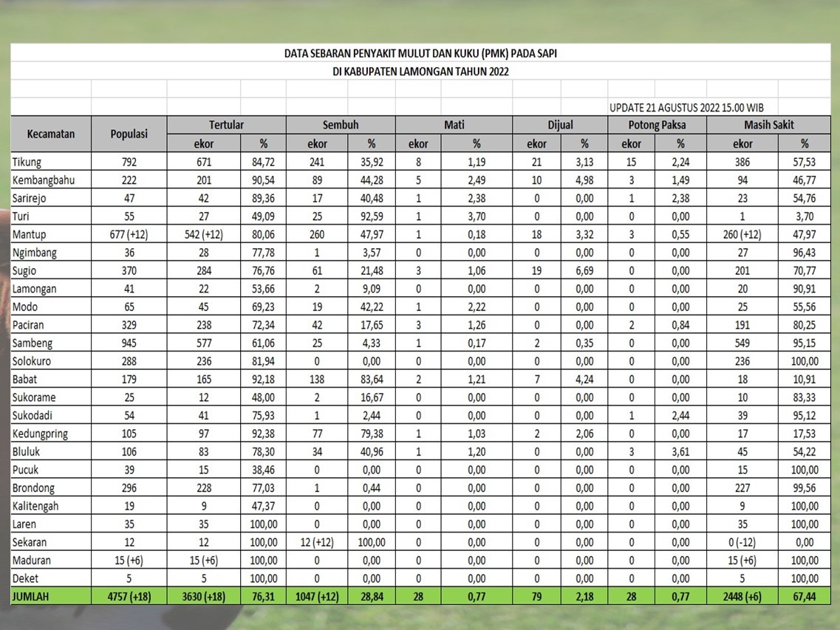Select the Masih Sakit header cell

pyautogui.click(x=769, y=125)
